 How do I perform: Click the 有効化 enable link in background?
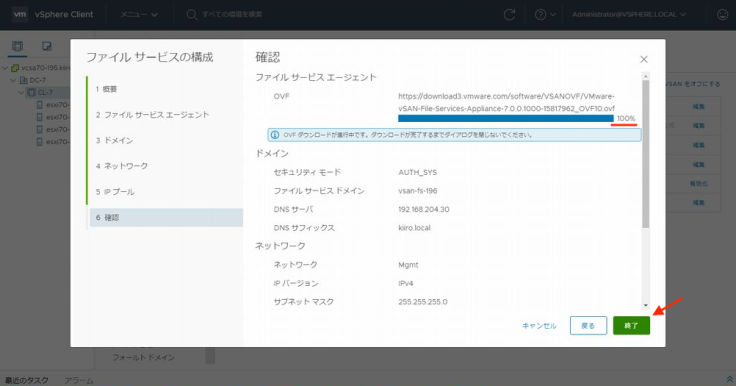[x=698, y=184]
